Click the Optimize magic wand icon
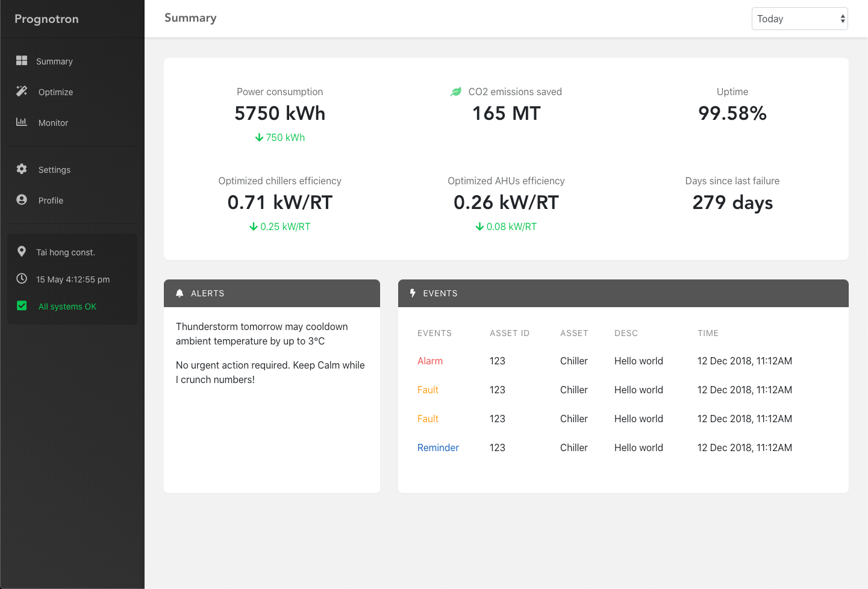This screenshot has width=868, height=589. 22,91
